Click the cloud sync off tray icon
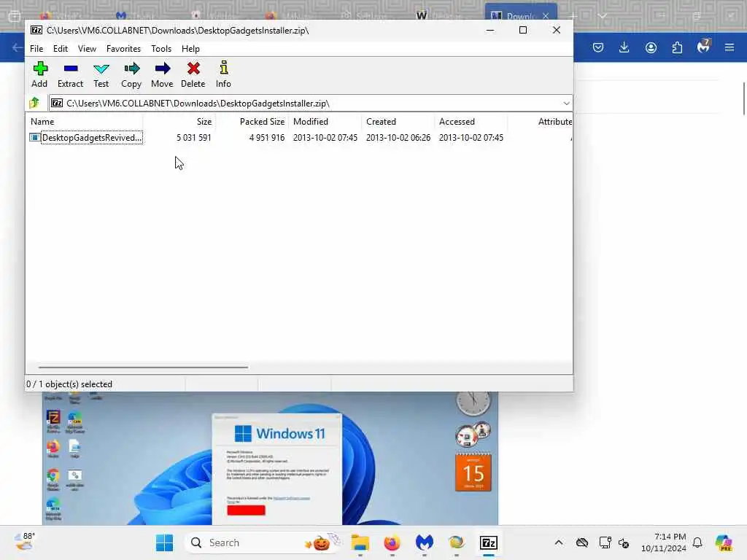 (582, 542)
